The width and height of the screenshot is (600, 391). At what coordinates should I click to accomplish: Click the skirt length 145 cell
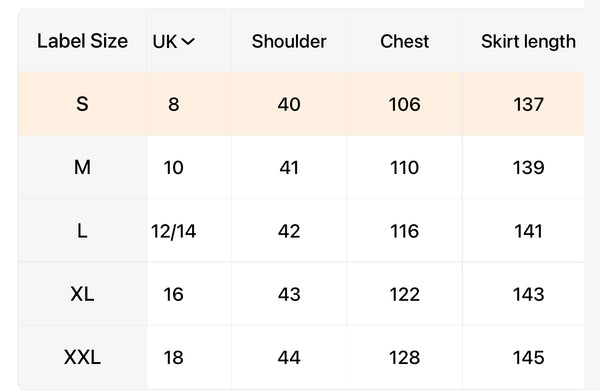tap(528, 357)
